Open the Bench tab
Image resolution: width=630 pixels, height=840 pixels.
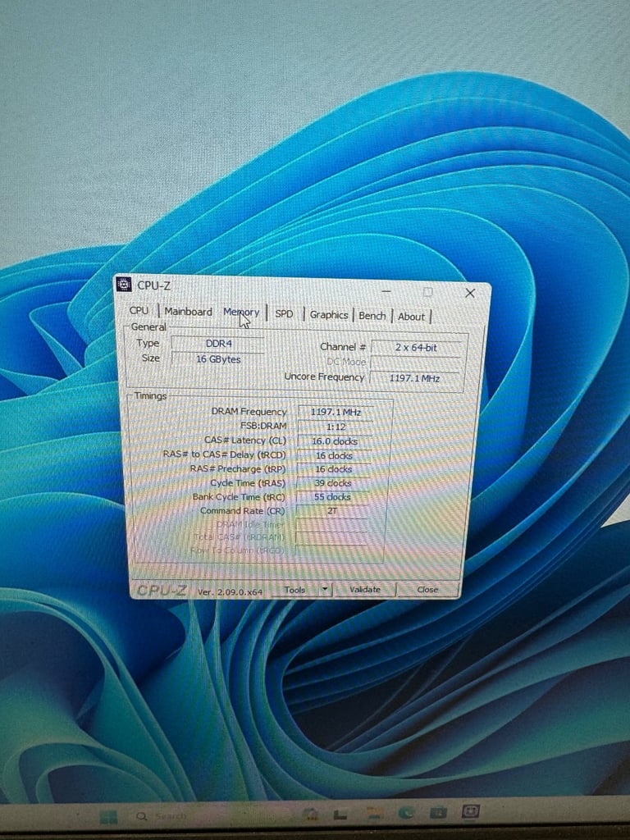[372, 316]
